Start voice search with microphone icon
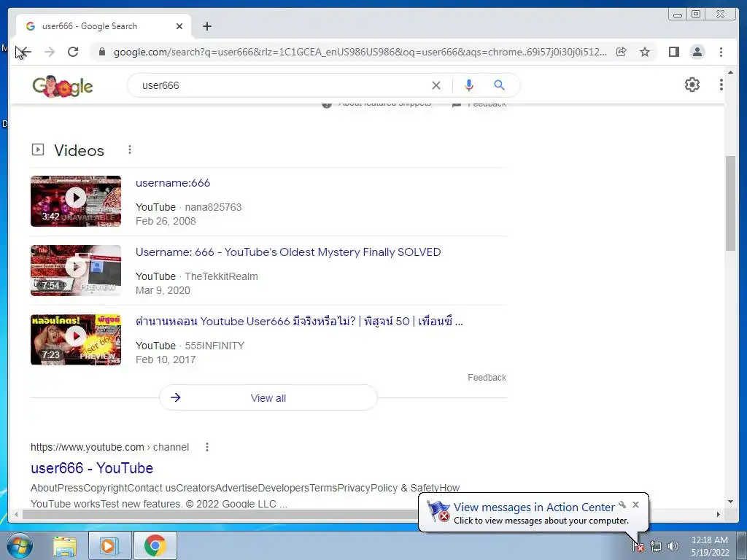The height and width of the screenshot is (560, 747). tap(469, 85)
